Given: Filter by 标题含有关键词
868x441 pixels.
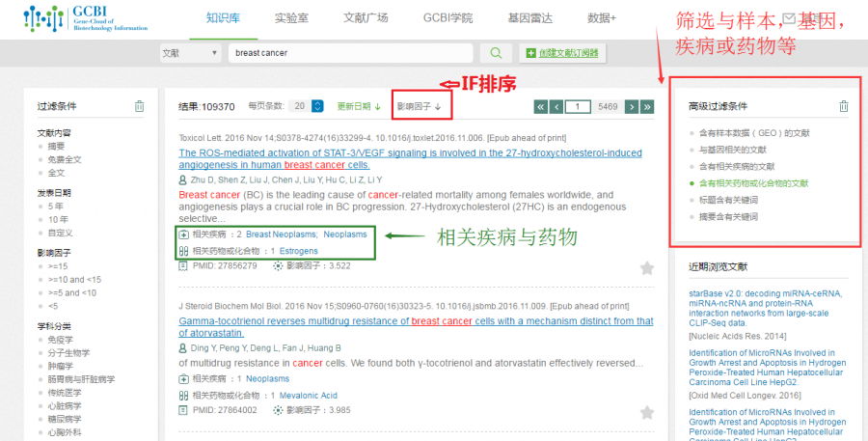Looking at the screenshot, I should pos(728,200).
